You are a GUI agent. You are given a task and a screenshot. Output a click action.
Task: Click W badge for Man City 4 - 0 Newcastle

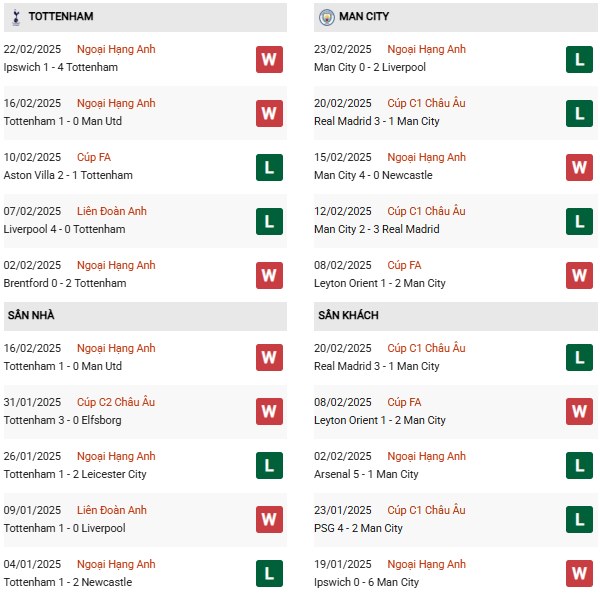(x=580, y=167)
